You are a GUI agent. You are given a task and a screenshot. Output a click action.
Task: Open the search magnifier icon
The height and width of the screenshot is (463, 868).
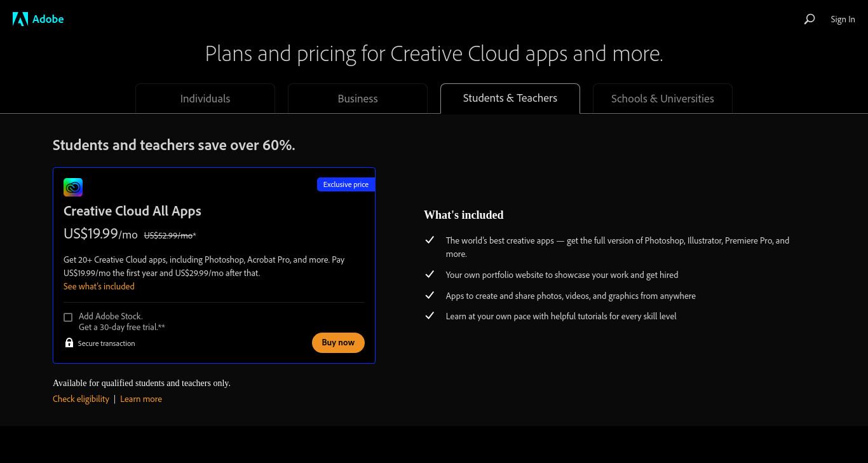pos(810,19)
